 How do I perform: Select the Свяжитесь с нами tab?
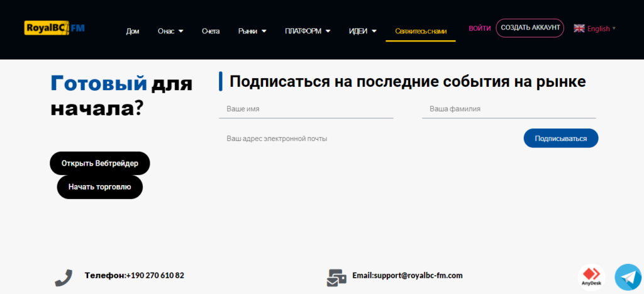click(421, 31)
